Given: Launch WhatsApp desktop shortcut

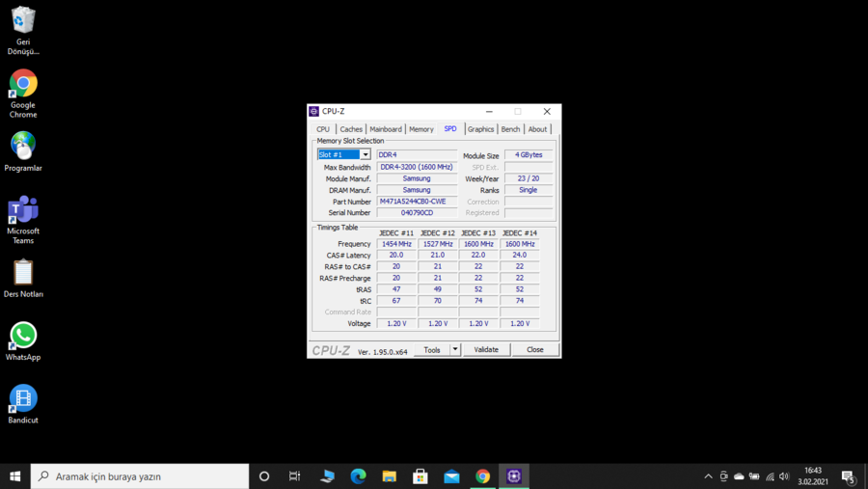Looking at the screenshot, I should tap(23, 341).
